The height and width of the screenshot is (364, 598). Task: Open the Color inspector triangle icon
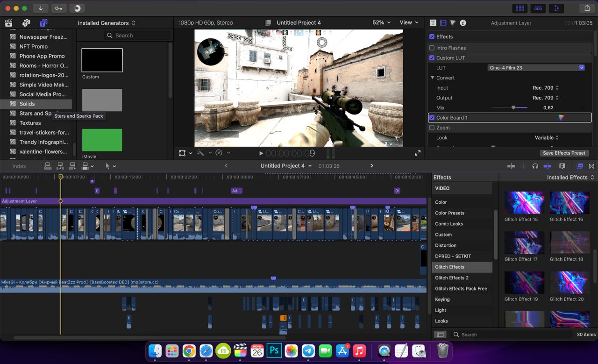453,23
